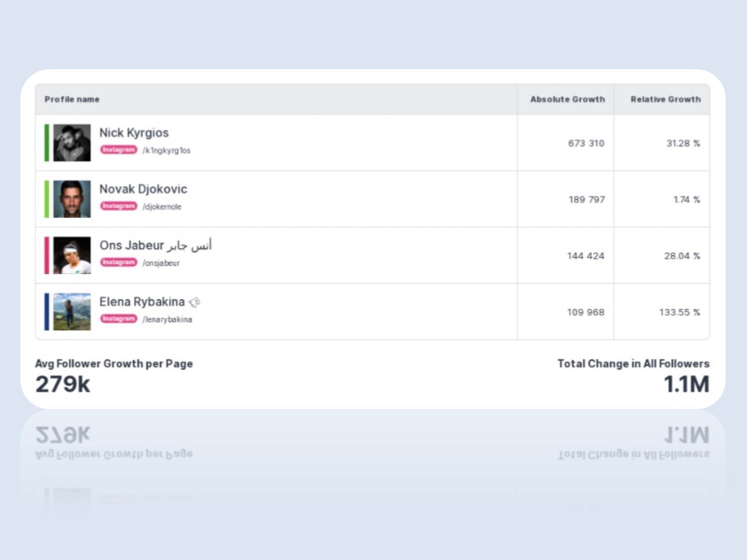Click the 1.1M total followers change value

pyautogui.click(x=686, y=384)
